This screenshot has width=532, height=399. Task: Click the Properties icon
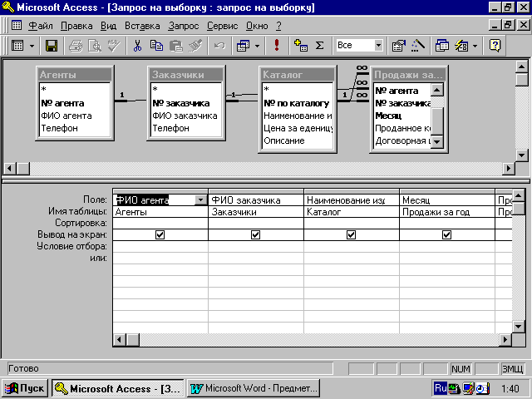(x=399, y=46)
